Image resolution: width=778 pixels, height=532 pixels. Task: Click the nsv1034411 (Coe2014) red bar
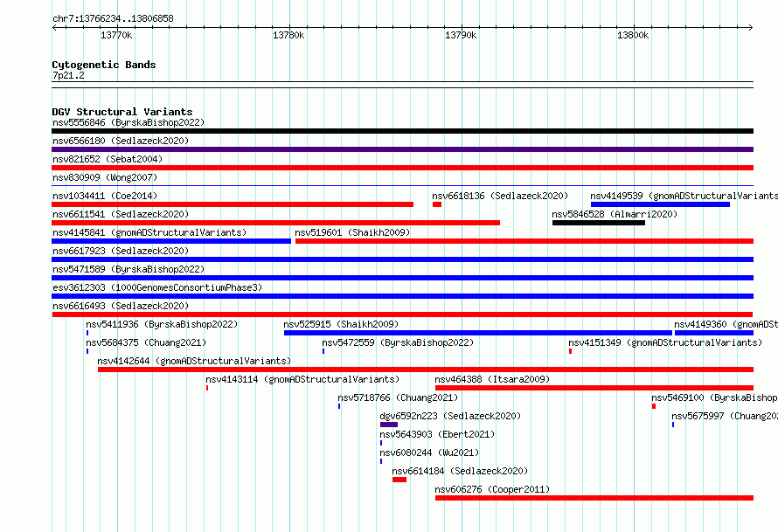[x=233, y=204]
